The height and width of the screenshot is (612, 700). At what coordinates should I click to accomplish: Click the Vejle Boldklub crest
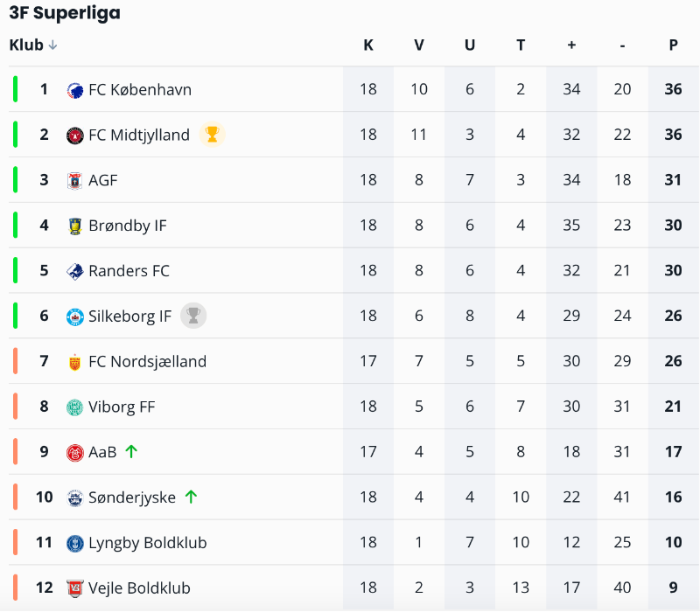click(x=75, y=588)
